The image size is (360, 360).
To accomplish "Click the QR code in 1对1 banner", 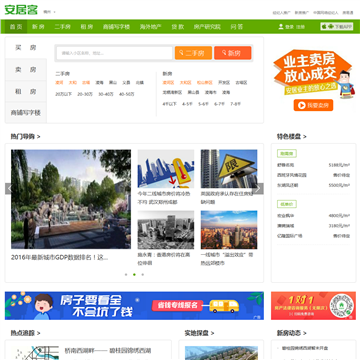I will [x=342, y=306].
